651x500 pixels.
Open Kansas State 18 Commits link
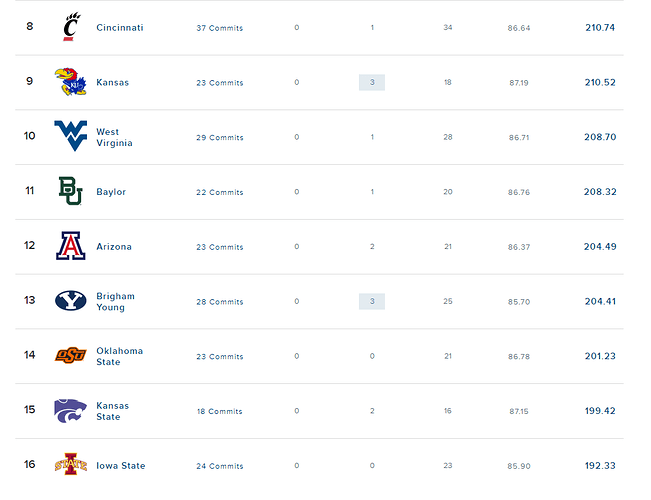tap(220, 411)
